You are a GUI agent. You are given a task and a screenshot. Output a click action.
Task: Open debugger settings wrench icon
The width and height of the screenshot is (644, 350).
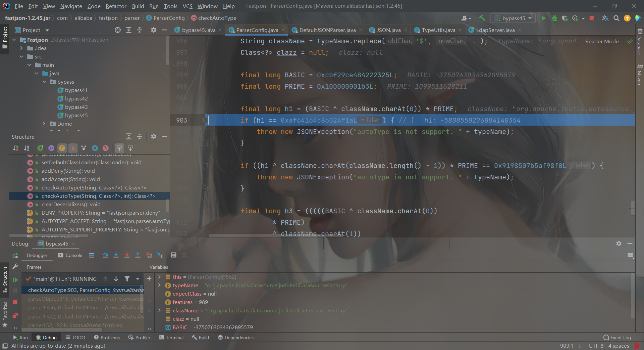click(x=15, y=266)
